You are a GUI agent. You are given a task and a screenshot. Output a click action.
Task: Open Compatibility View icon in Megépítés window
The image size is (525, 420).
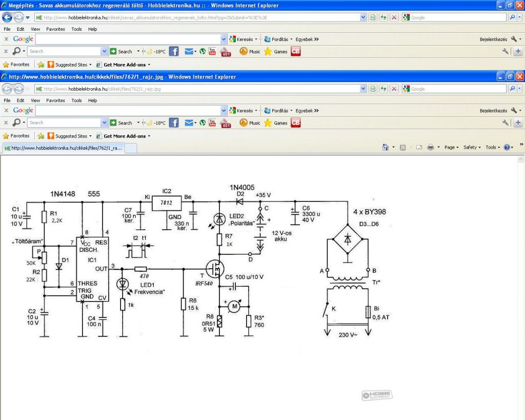(x=373, y=17)
